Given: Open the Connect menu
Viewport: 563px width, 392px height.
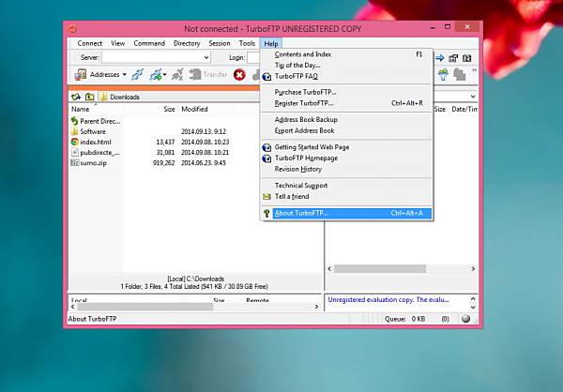Looking at the screenshot, I should coord(90,43).
